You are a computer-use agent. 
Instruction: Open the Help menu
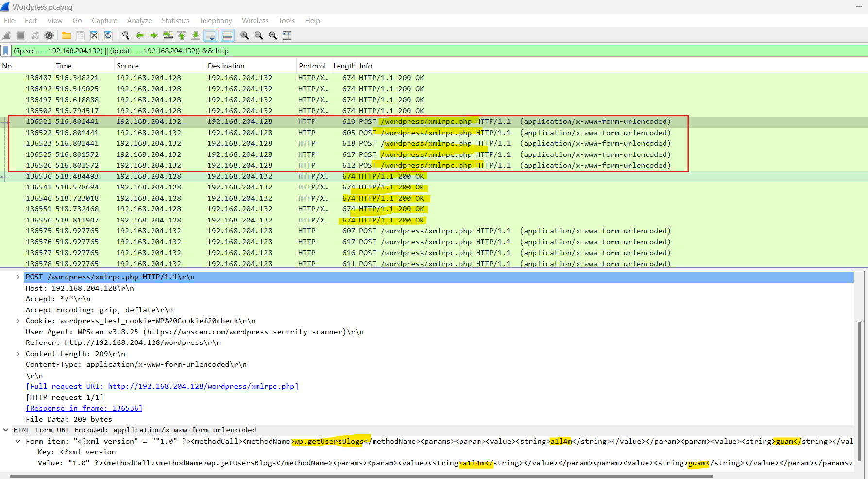click(x=312, y=21)
